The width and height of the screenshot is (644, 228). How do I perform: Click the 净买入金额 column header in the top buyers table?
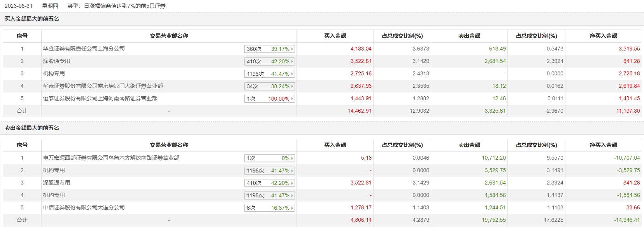pyautogui.click(x=603, y=36)
